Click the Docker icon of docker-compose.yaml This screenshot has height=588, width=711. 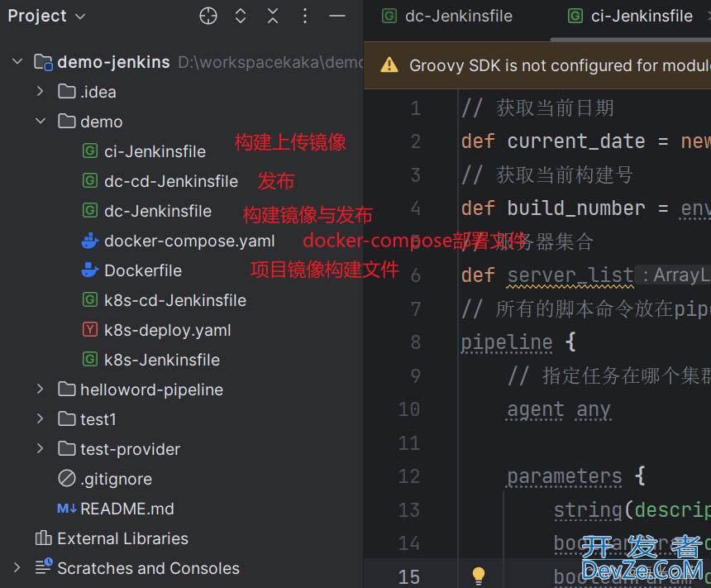90,241
